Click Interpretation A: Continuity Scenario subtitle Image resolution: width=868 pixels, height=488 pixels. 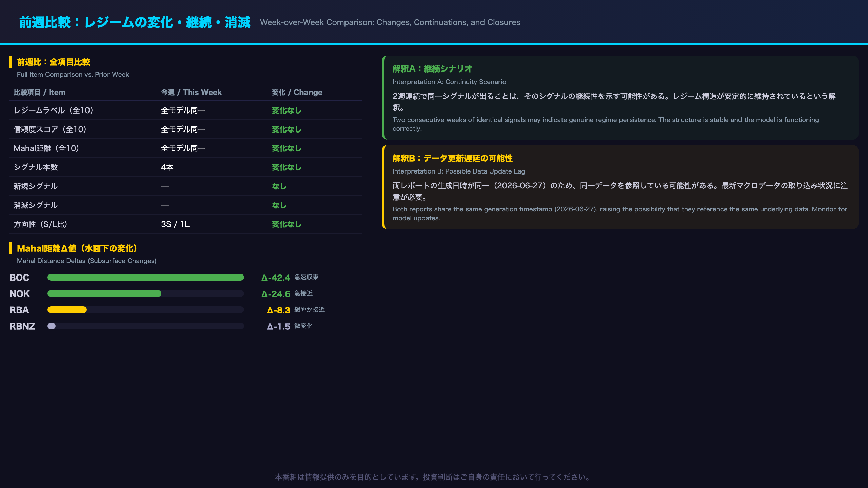pyautogui.click(x=449, y=82)
